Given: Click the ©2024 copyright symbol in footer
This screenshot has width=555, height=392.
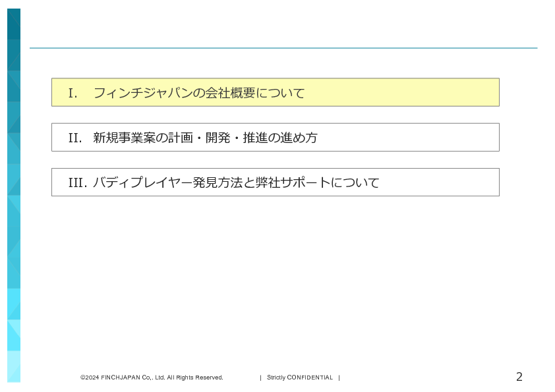Looking at the screenshot, I should pos(82,378).
